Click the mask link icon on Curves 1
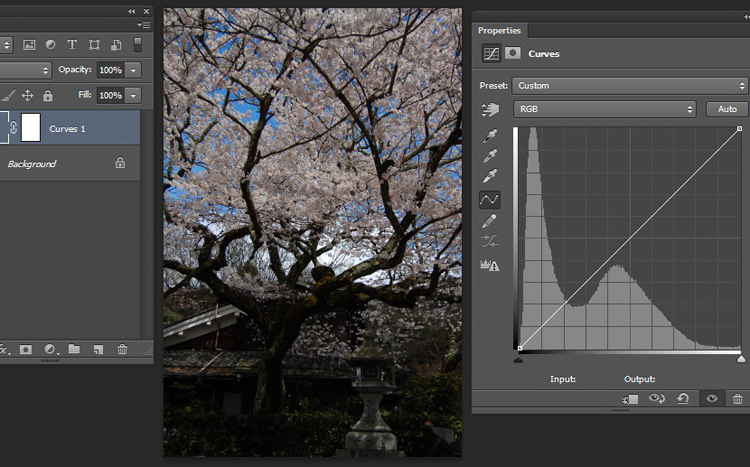The height and width of the screenshot is (467, 750). (13, 127)
